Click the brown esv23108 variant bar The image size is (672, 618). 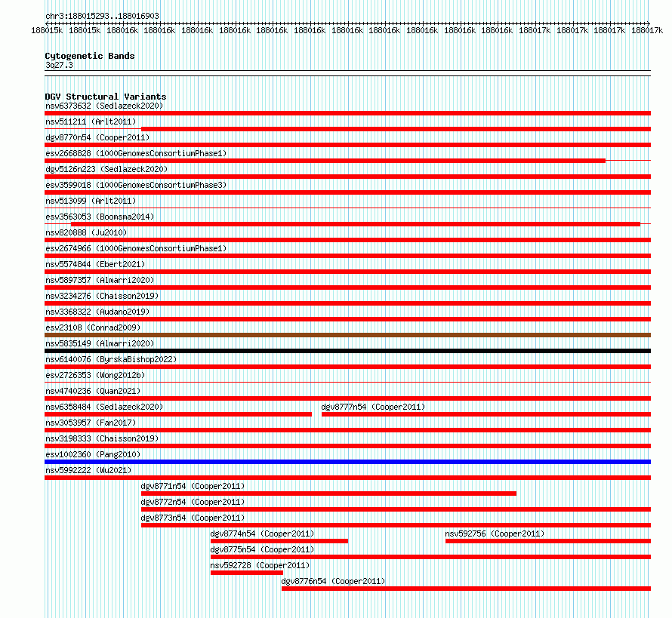(347, 335)
